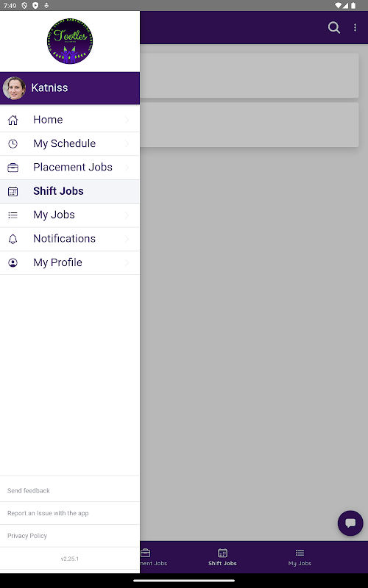Tap the My Schedule clock icon
Viewport: 368px width, 588px height.
tap(13, 143)
